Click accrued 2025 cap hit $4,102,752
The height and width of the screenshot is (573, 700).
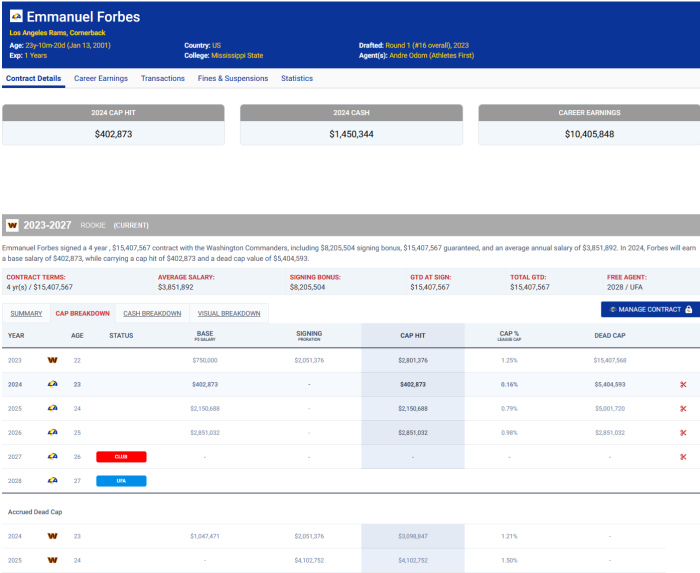[413, 560]
